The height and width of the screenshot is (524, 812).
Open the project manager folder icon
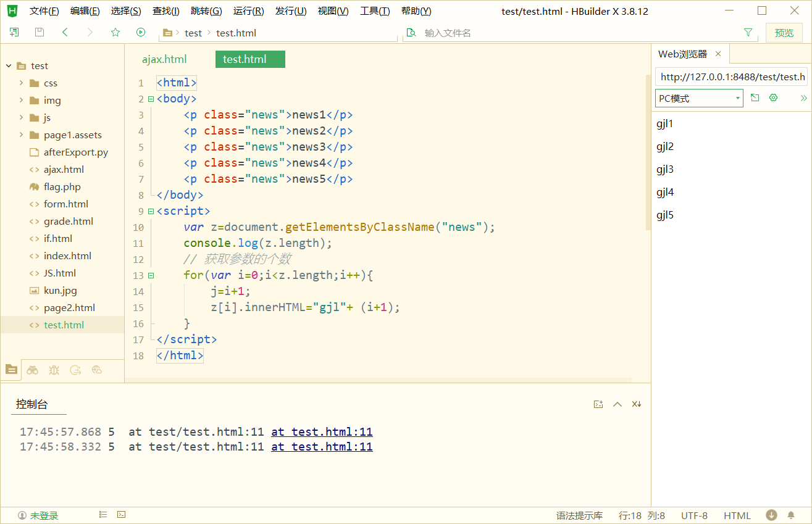pos(11,369)
